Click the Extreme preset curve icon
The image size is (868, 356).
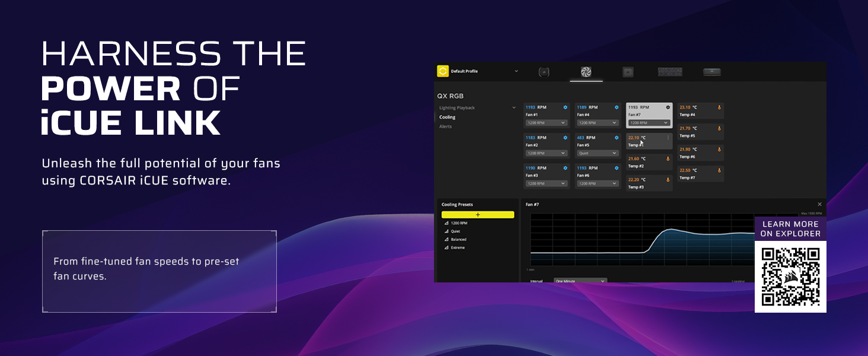(446, 247)
